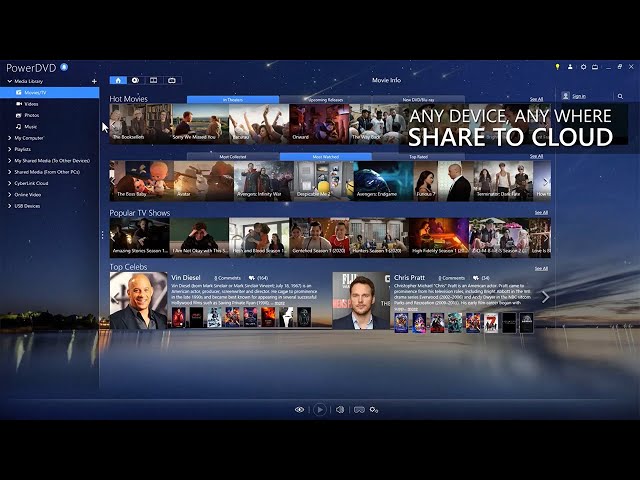Expand CyberLink Cloud
640x480 pixels.
tap(9, 183)
